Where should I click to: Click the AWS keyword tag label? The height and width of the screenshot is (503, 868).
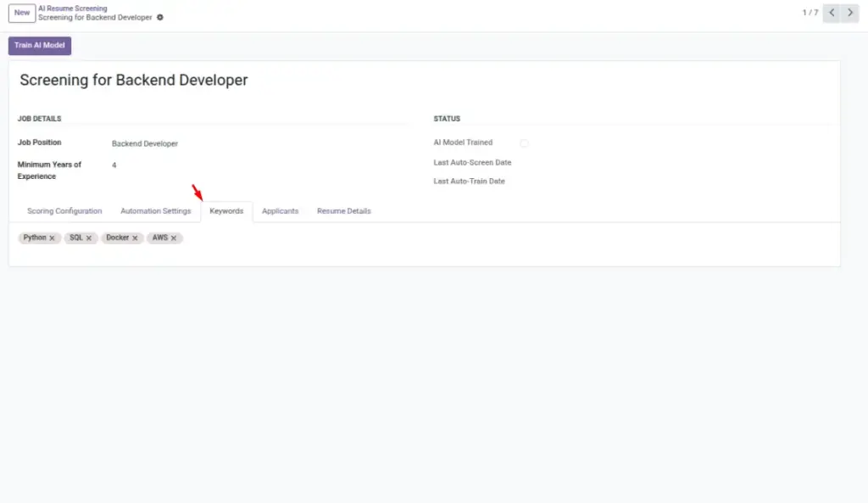[x=160, y=238]
